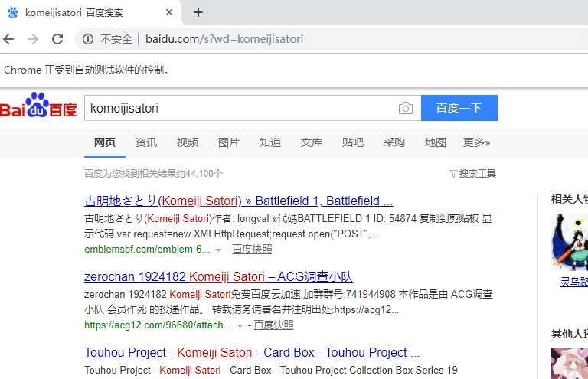This screenshot has width=588, height=379.
Task: Click the 灵乌路 character thumbnail
Action: pyautogui.click(x=570, y=242)
